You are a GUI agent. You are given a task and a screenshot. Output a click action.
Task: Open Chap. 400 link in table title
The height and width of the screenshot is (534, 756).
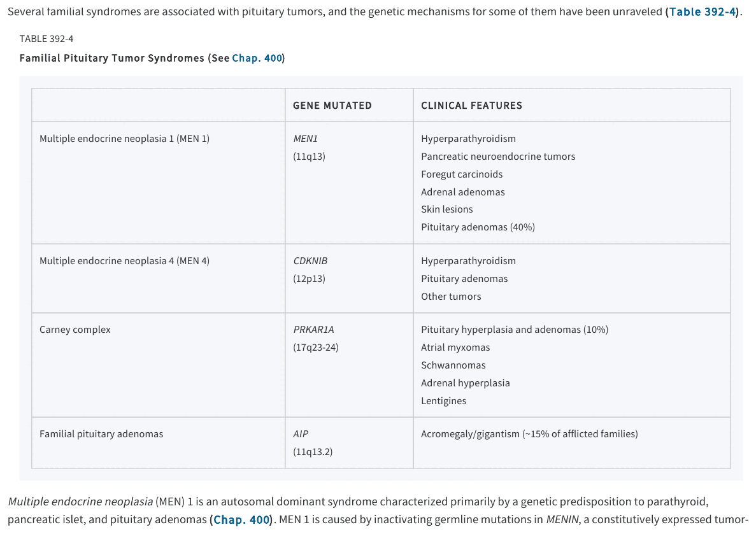[x=257, y=59]
